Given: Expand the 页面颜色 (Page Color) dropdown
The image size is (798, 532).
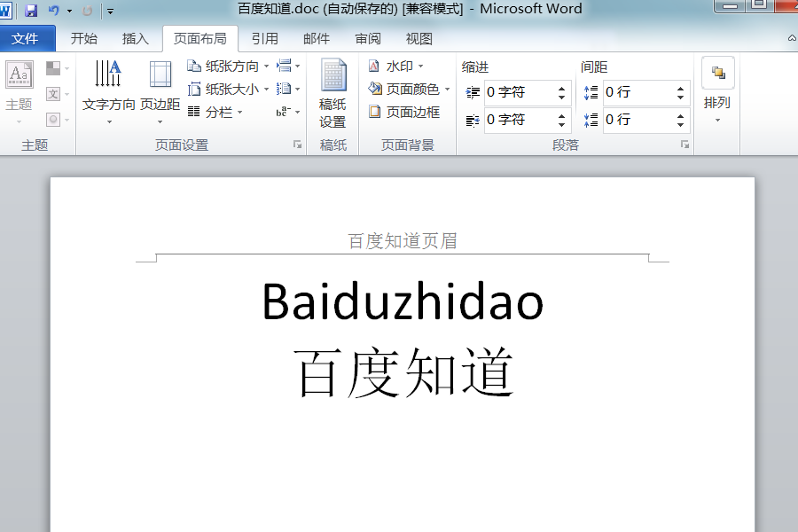Looking at the screenshot, I should (x=449, y=89).
